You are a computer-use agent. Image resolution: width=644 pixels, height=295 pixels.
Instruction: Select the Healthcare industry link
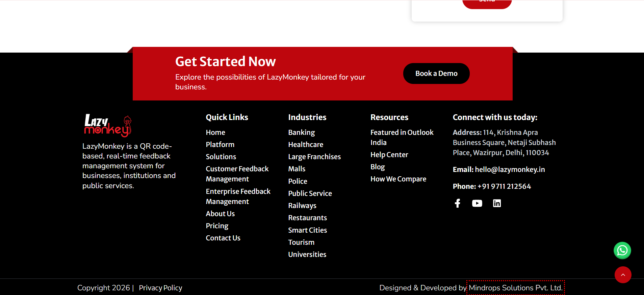point(306,145)
